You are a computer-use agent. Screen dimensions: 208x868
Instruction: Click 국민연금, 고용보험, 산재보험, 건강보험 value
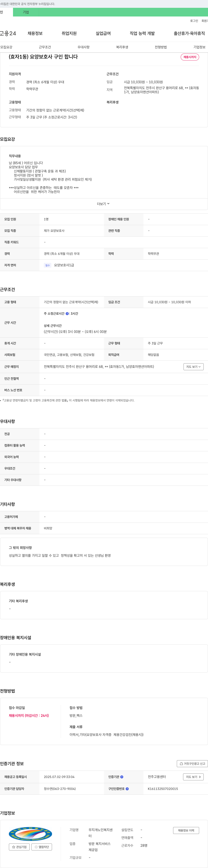click(x=69, y=355)
